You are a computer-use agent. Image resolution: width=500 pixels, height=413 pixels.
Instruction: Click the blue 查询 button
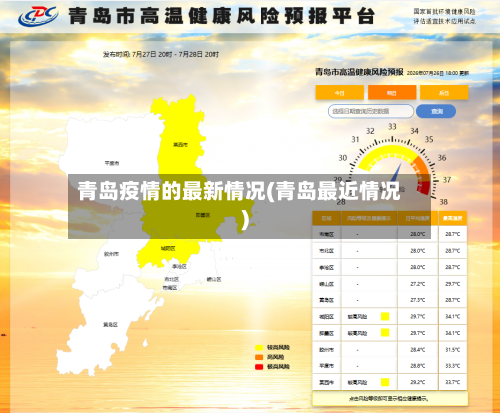pyautogui.click(x=436, y=111)
